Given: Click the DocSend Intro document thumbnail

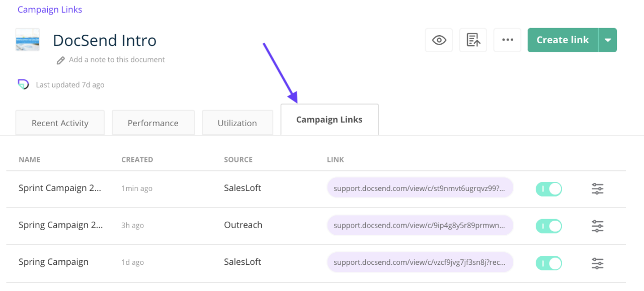Looking at the screenshot, I should point(27,40).
